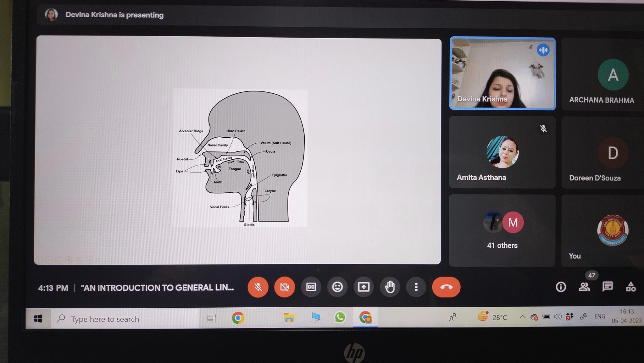Open WhatsApp from the taskbar

(x=340, y=317)
